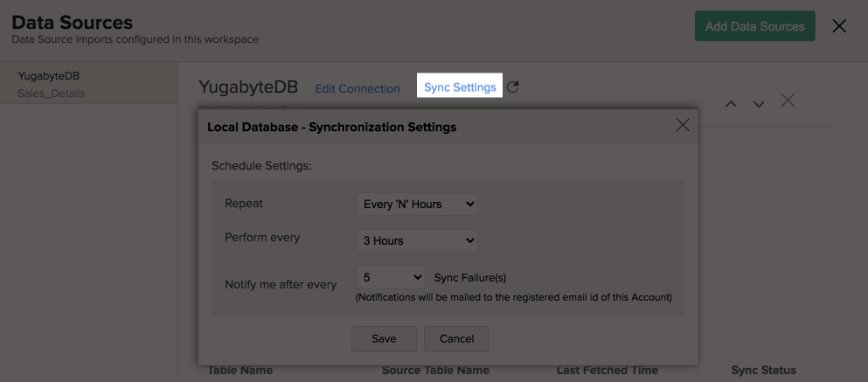The height and width of the screenshot is (382, 868).
Task: Select Sales_Details in the left sidebar
Action: [x=52, y=94]
